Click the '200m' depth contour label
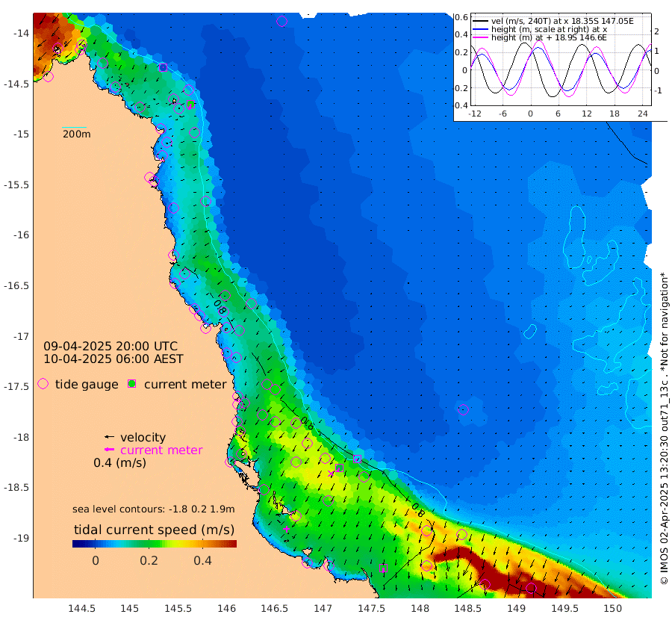Screen dimensions: 672x623 (x=77, y=134)
